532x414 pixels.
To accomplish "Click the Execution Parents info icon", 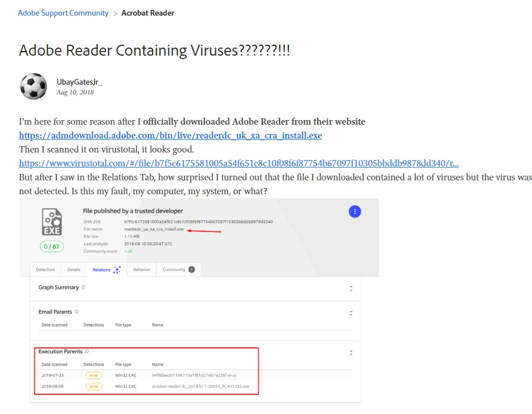I will pos(87,351).
